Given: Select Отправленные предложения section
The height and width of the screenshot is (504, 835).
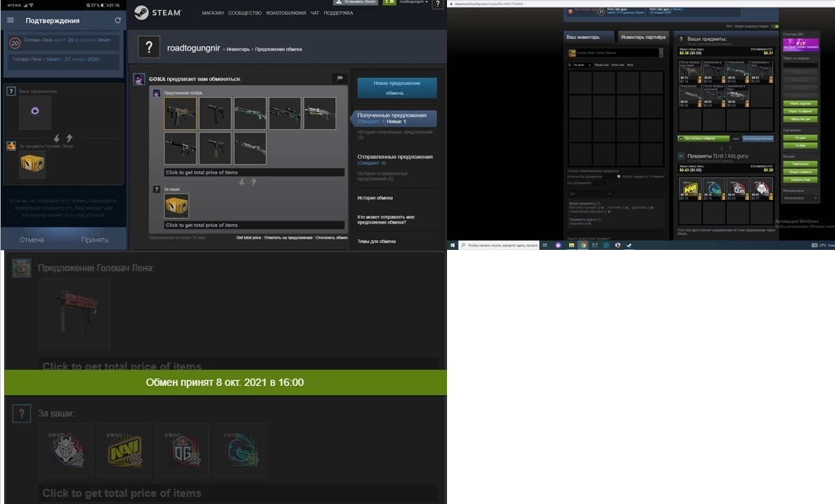Looking at the screenshot, I should point(395,160).
